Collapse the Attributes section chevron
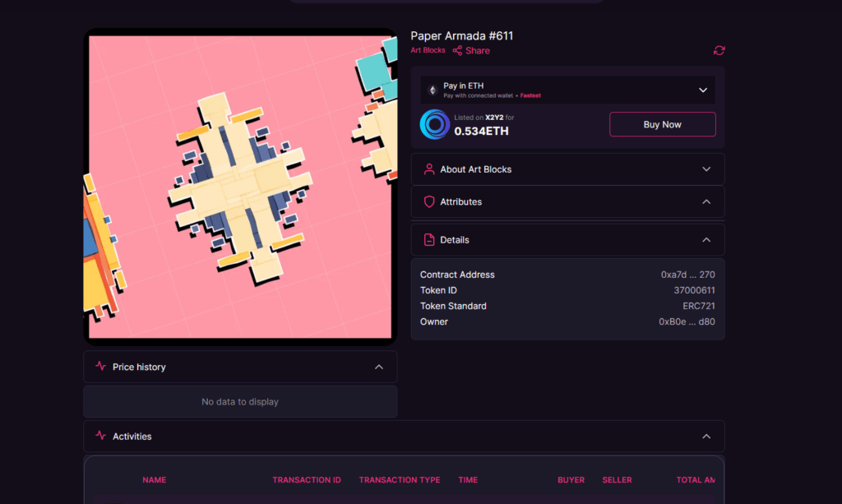The image size is (842, 504). point(706,202)
